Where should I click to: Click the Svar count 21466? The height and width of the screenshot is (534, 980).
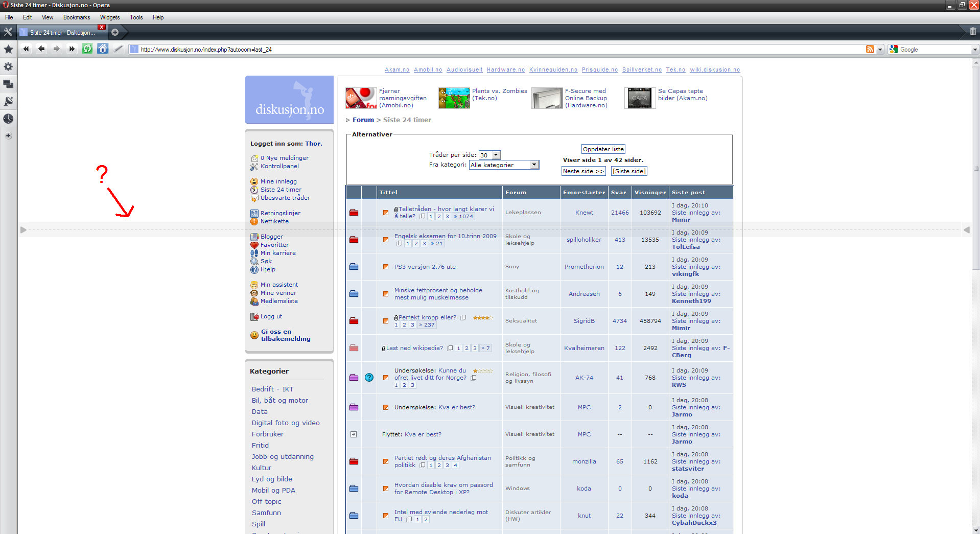(x=620, y=213)
